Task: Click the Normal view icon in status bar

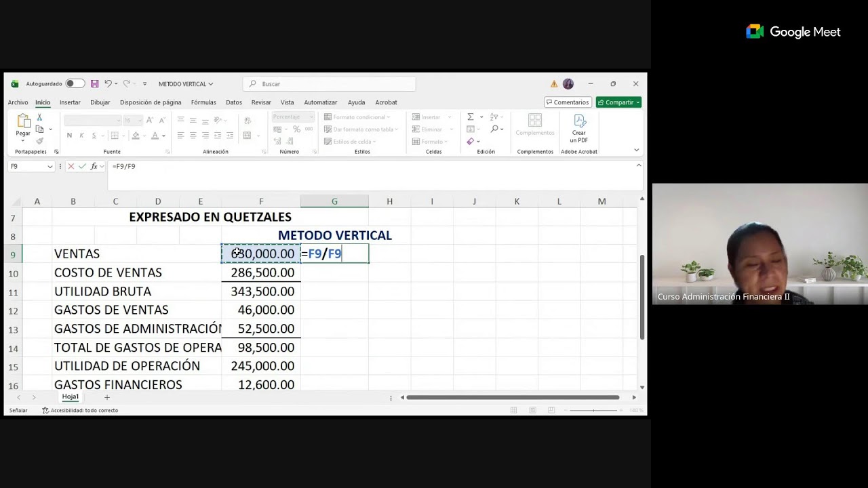Action: tap(513, 410)
